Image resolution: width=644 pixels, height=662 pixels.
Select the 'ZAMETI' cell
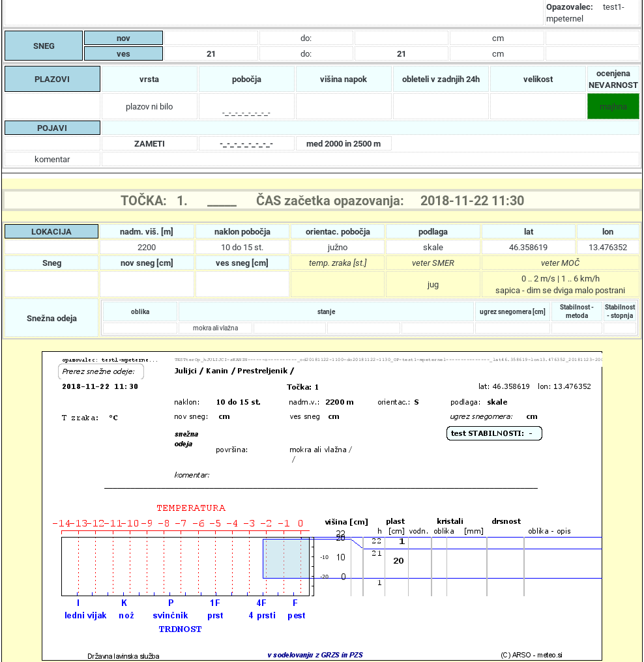pyautogui.click(x=149, y=143)
